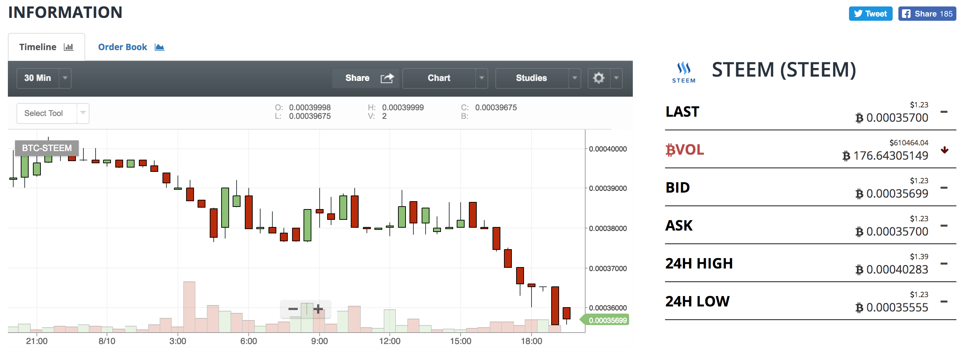Click the STEEM (STEEM) heading
The image size is (980, 358).
pos(784,71)
